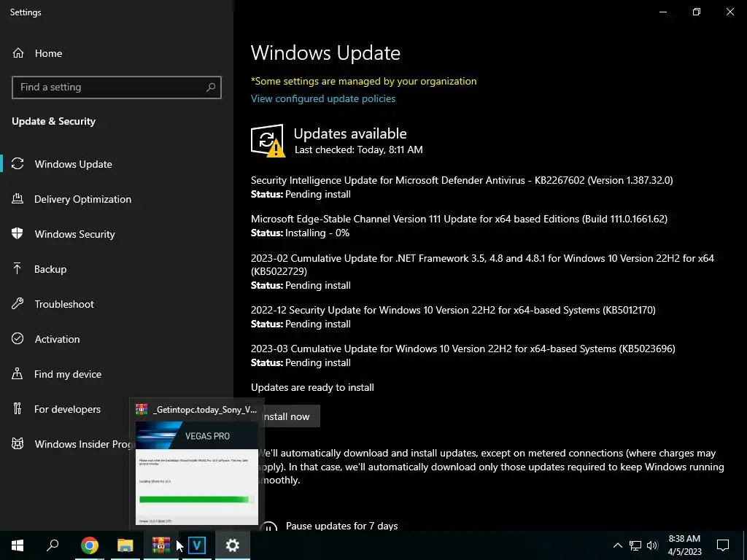Click the Windows Insider Program cat icon
Viewport: 747px width, 560px height.
point(18,444)
